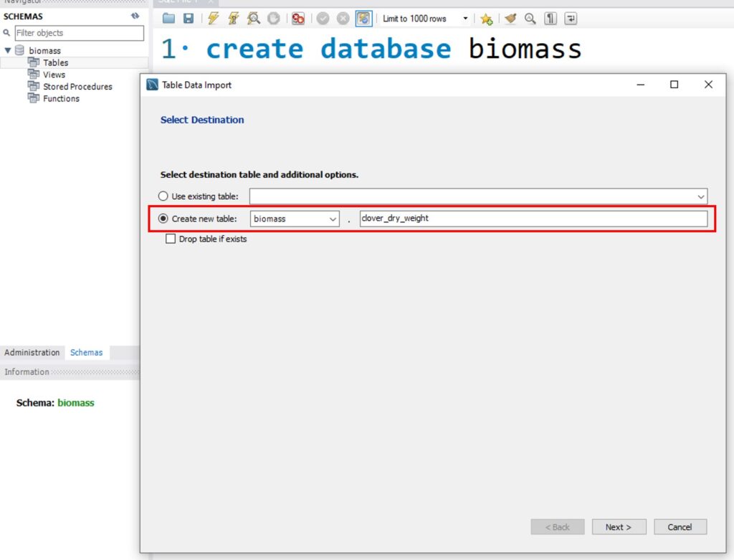Click the Open SQL script folder icon
The width and height of the screenshot is (734, 560).
click(168, 19)
